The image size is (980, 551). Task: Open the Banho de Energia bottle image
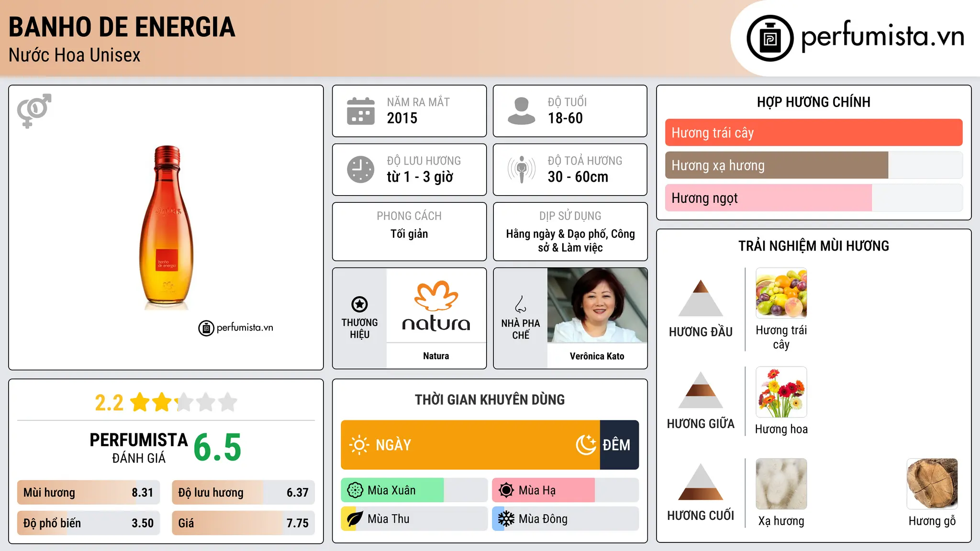tap(166, 227)
